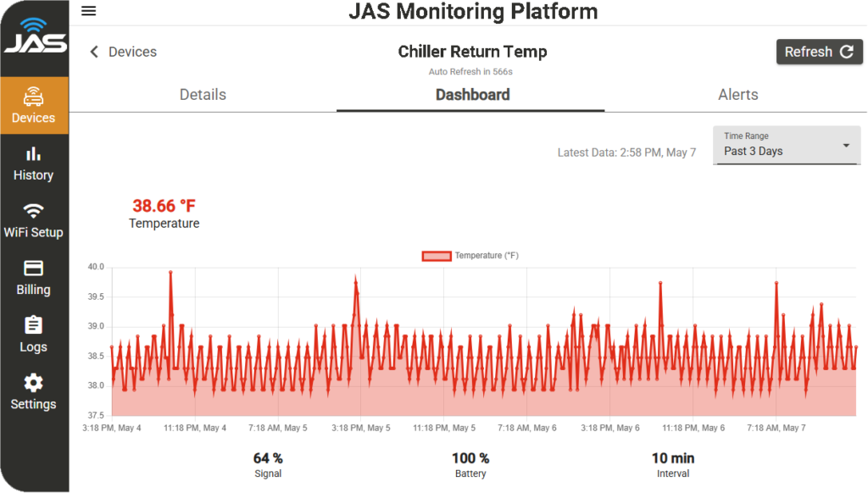Open the WiFi Setup icon

[34, 211]
